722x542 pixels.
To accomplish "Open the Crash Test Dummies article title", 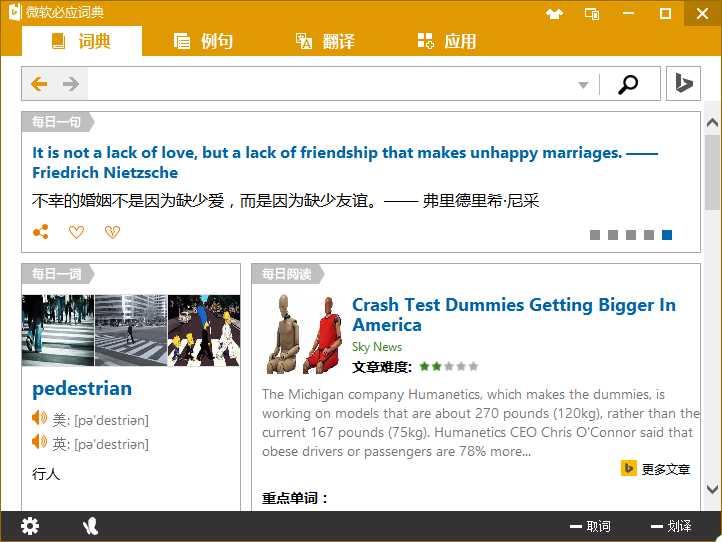I will [x=513, y=315].
